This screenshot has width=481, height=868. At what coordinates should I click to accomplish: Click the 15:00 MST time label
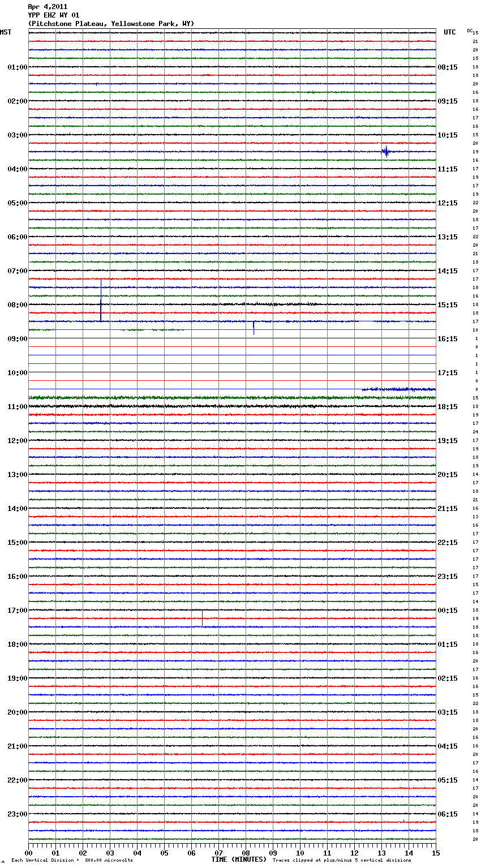point(18,543)
